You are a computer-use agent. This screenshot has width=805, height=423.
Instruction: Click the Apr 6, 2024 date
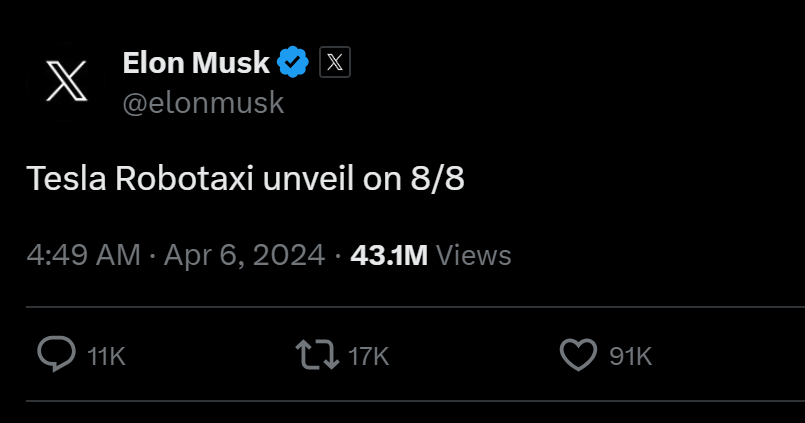[244, 255]
